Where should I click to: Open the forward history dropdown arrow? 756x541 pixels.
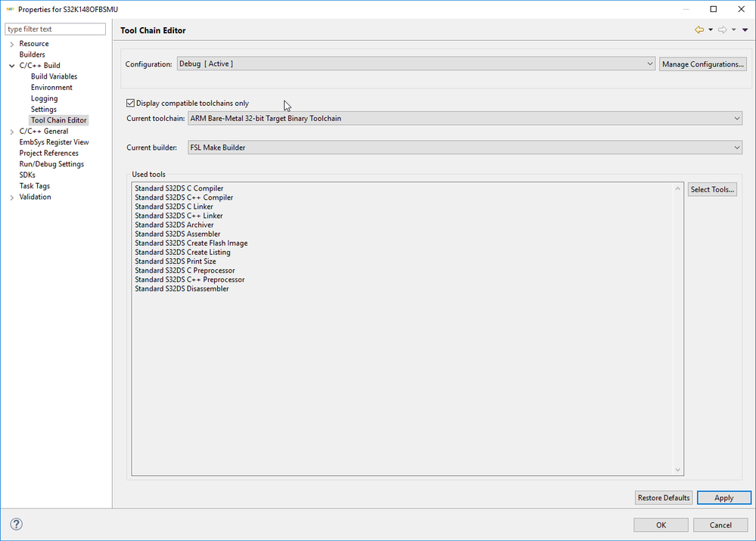pos(734,30)
